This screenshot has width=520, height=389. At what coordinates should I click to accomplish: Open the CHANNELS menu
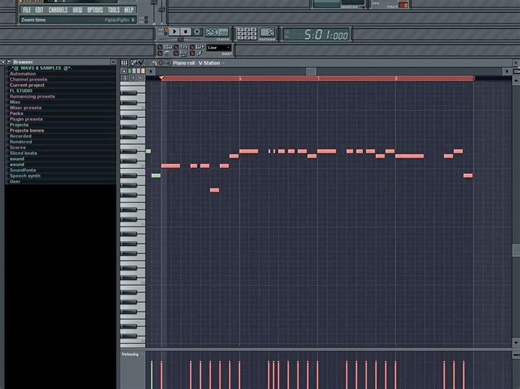(58, 10)
